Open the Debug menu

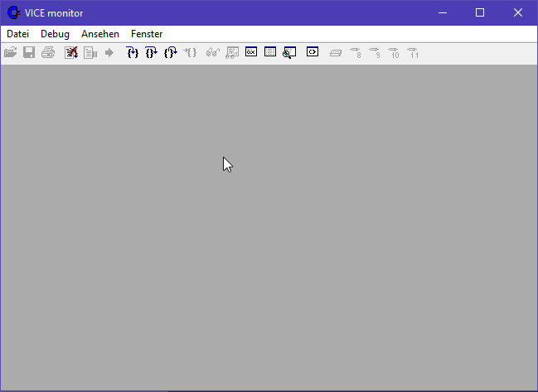55,34
